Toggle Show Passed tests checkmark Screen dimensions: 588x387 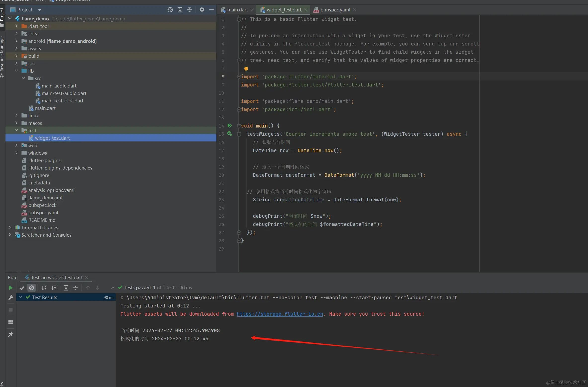click(22, 288)
